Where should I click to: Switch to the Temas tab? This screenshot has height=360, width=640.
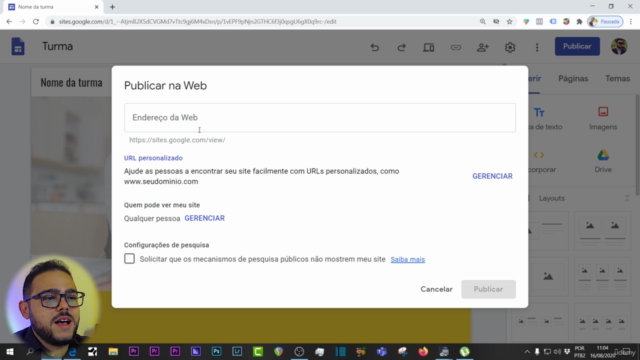(x=617, y=79)
